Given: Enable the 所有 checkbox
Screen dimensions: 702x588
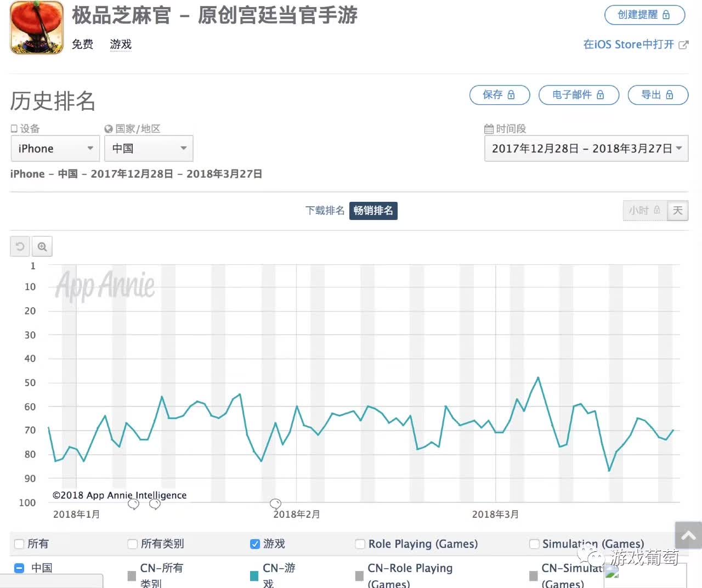Looking at the screenshot, I should 19,544.
